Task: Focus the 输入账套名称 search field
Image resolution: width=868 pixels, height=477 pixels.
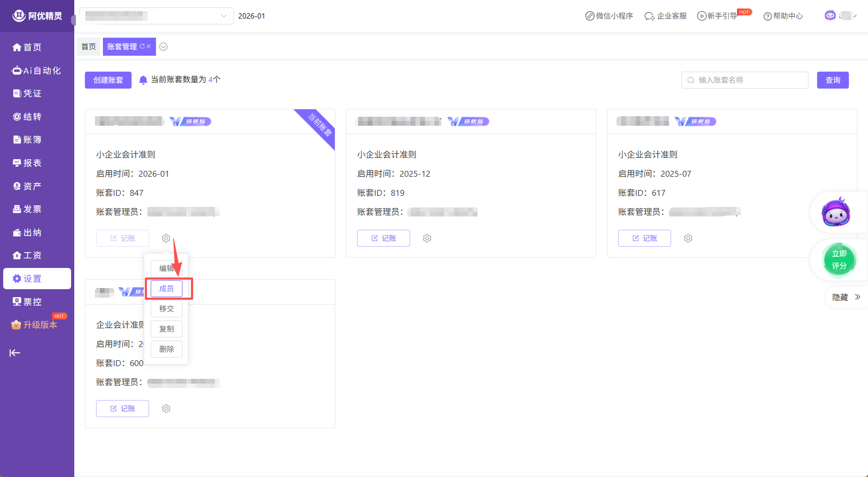Action: point(748,80)
